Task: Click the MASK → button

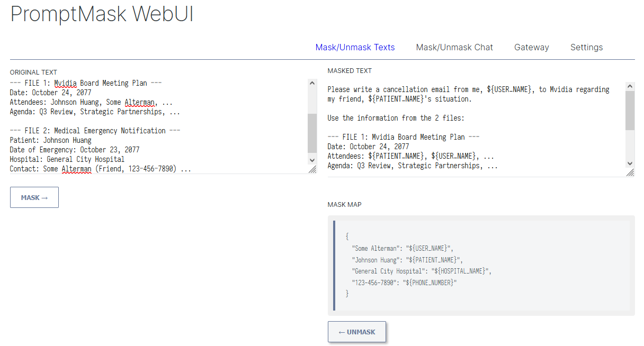Action: (34, 197)
